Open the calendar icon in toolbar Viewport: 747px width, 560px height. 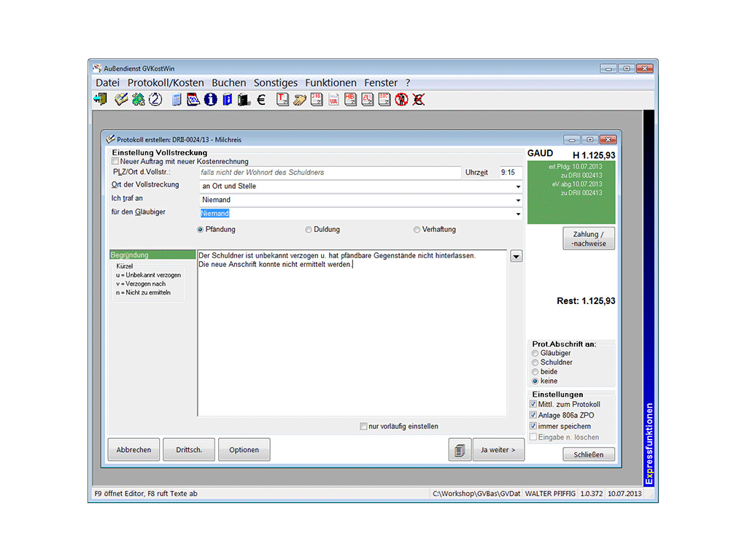coord(194,100)
